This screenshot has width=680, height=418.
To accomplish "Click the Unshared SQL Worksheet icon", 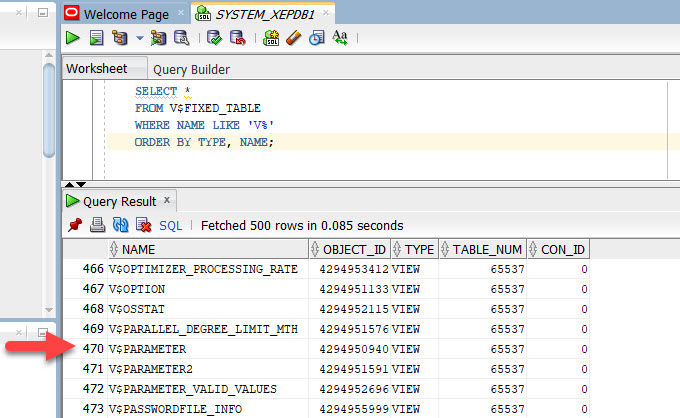I will click(x=271, y=38).
